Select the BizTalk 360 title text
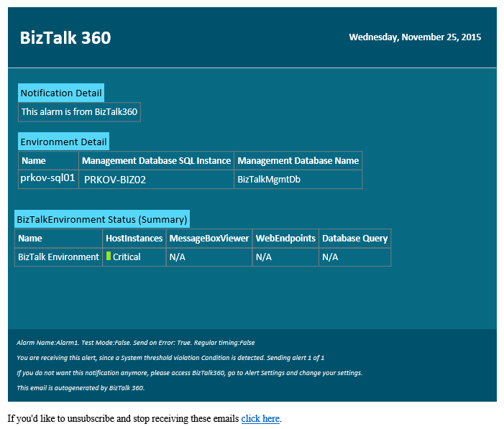 pyautogui.click(x=65, y=37)
